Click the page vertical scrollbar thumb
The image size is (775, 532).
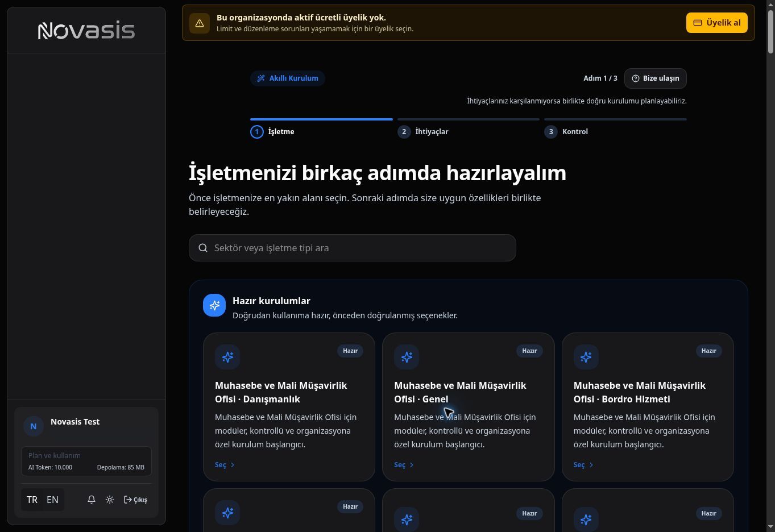pos(770,32)
